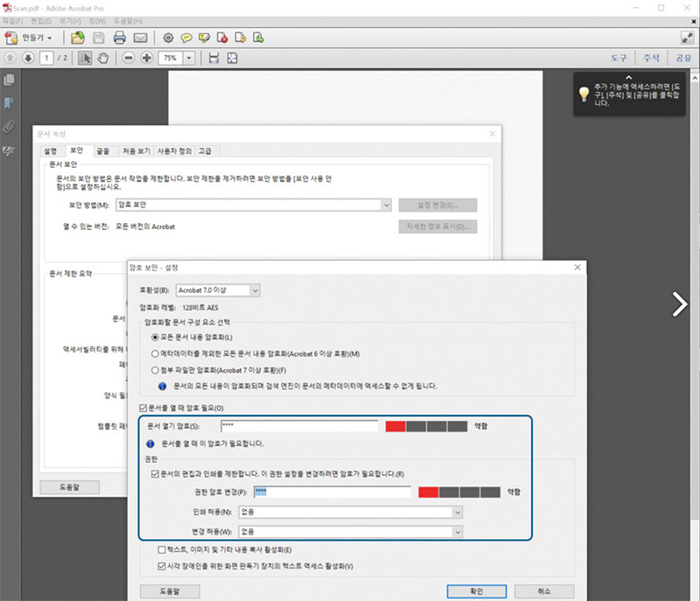This screenshot has width=700, height=601.
Task: Select the Hand pan tool
Action: [103, 58]
